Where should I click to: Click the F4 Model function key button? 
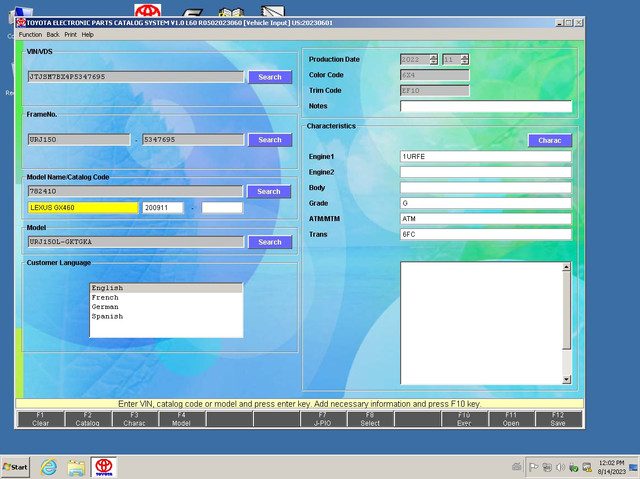point(182,419)
